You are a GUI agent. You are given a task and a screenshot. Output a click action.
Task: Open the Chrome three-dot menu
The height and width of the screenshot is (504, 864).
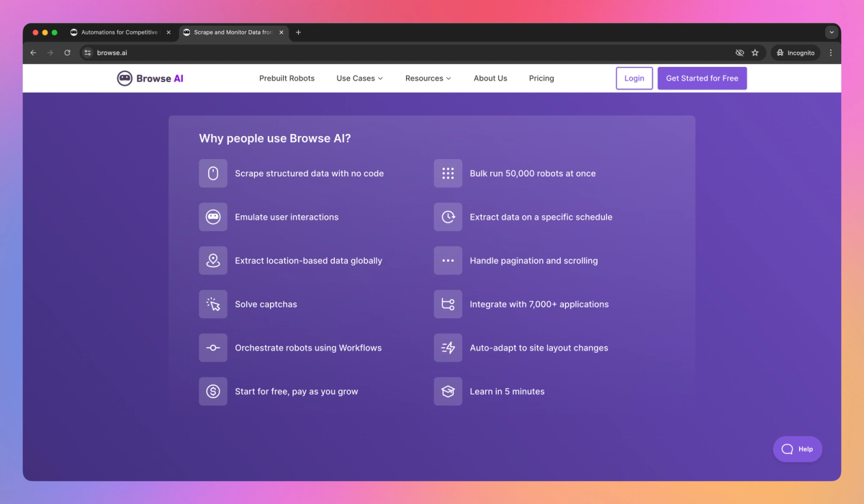(831, 53)
